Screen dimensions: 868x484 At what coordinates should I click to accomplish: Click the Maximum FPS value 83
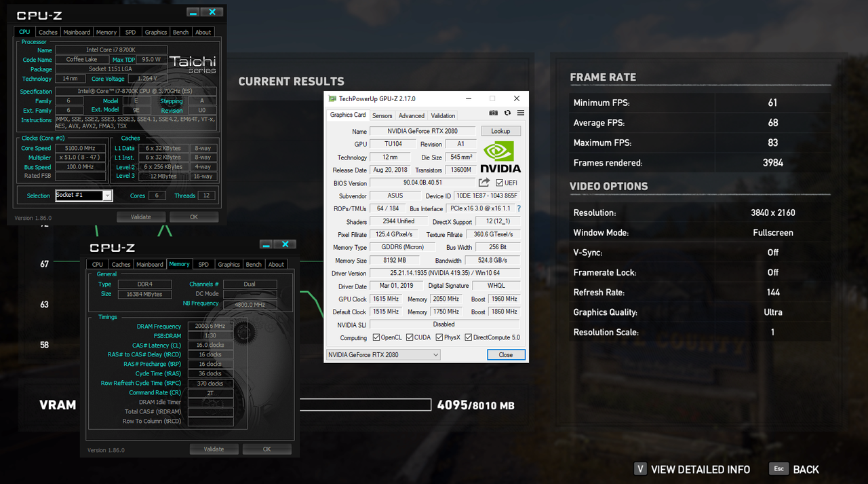pyautogui.click(x=773, y=143)
